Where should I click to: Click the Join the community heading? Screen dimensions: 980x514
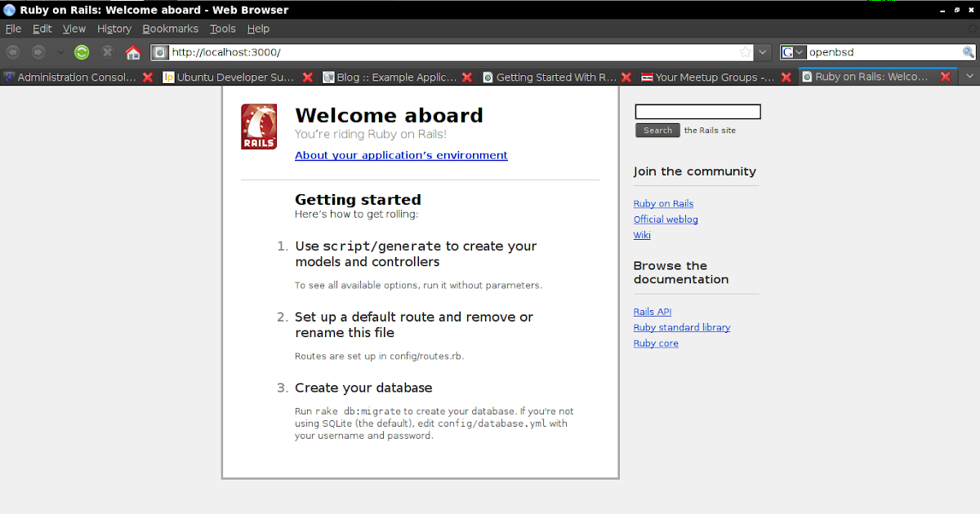pyautogui.click(x=695, y=171)
